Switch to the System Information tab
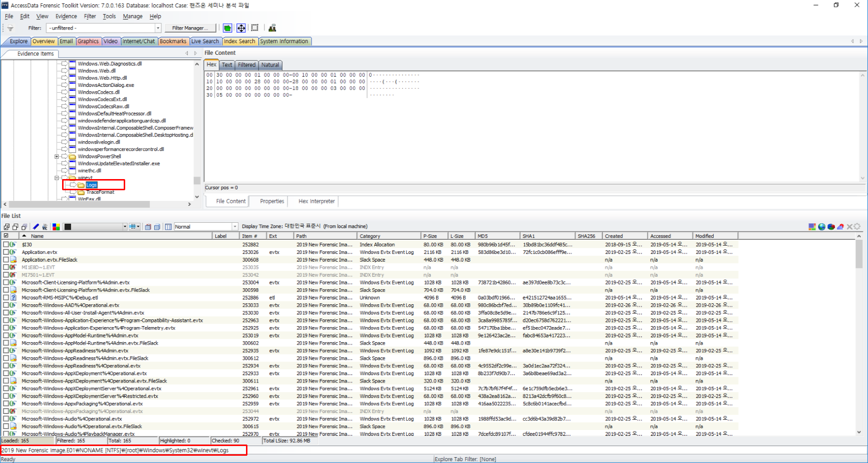Viewport: 868px width, 463px height. (x=284, y=41)
